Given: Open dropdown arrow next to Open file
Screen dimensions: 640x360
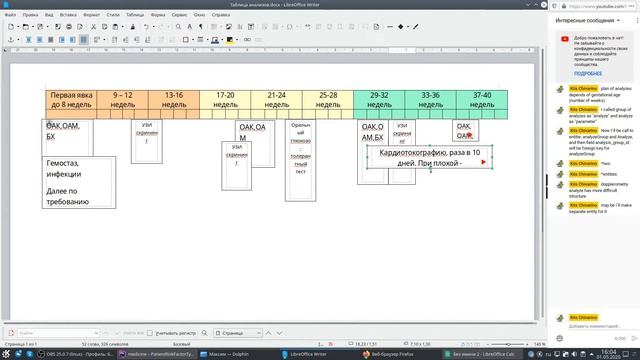Looking at the screenshot, I should [x=32, y=27].
